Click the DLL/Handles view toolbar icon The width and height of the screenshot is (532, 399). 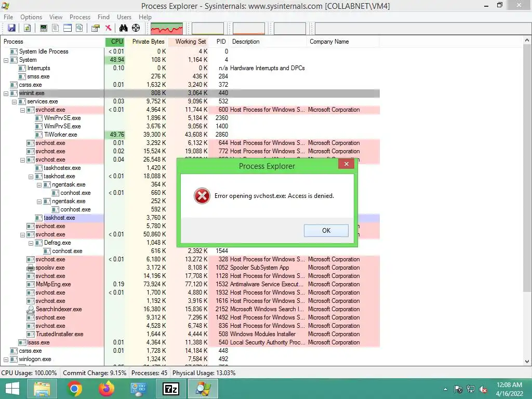79,28
